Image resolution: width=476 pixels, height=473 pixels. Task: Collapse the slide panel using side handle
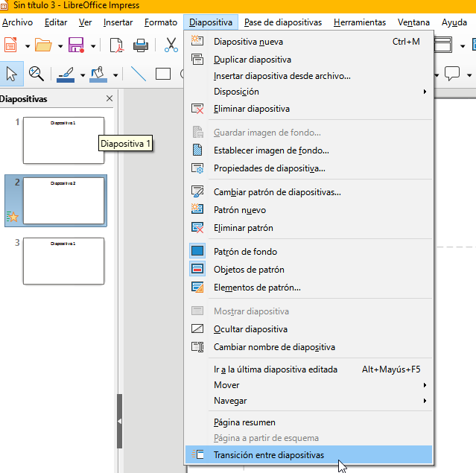(119, 422)
